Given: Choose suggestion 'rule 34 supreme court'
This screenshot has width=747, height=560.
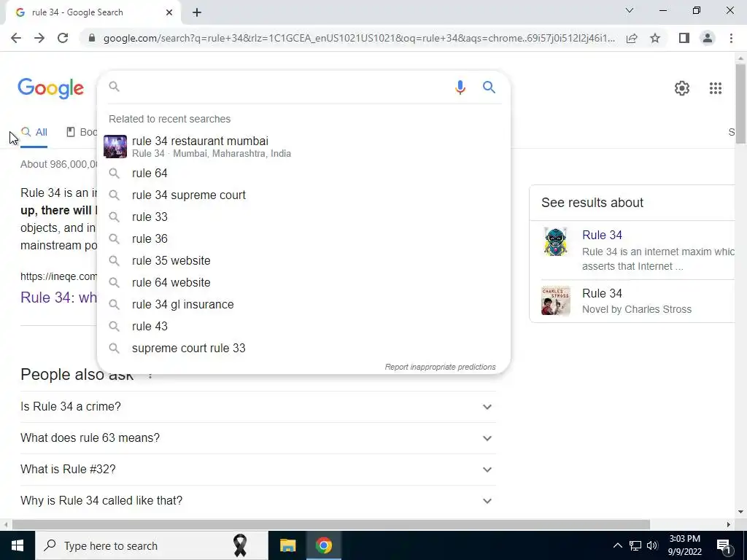Looking at the screenshot, I should [x=303, y=195].
